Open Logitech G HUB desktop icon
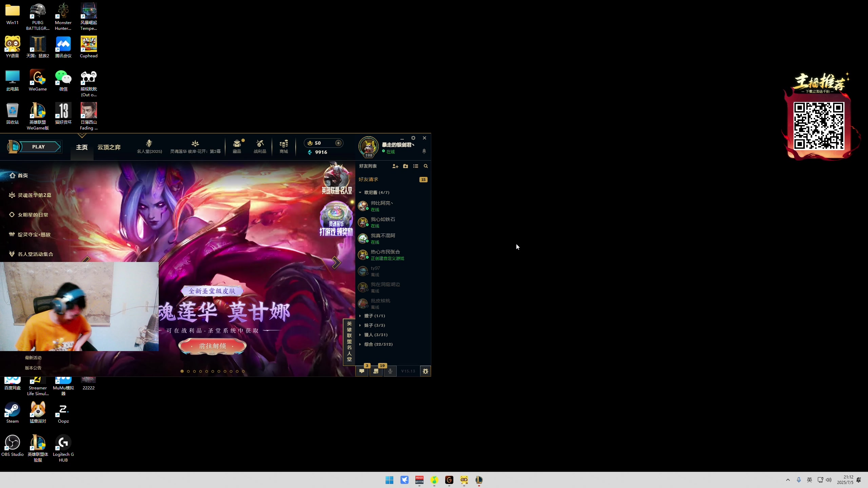Image resolution: width=868 pixels, height=488 pixels. point(63,449)
